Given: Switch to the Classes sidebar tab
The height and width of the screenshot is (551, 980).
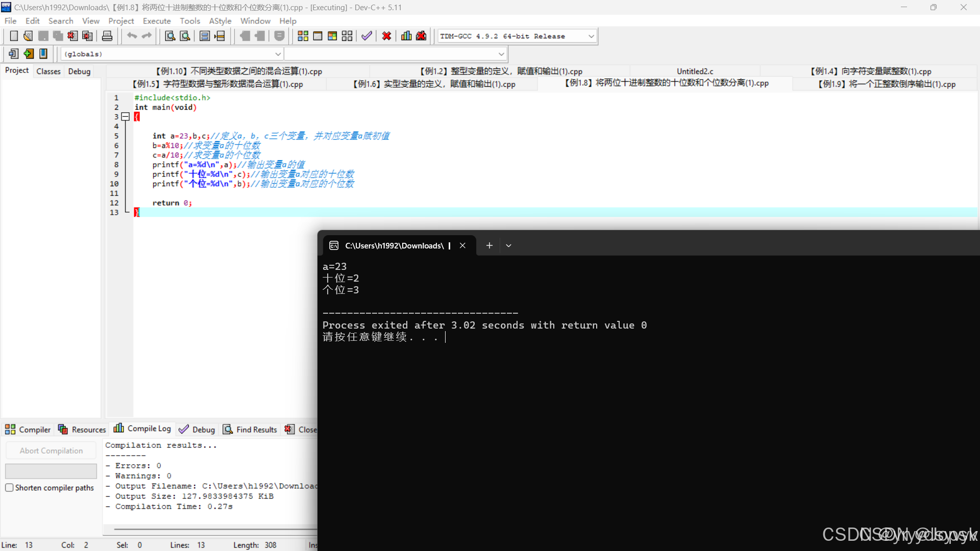Looking at the screenshot, I should 48,71.
